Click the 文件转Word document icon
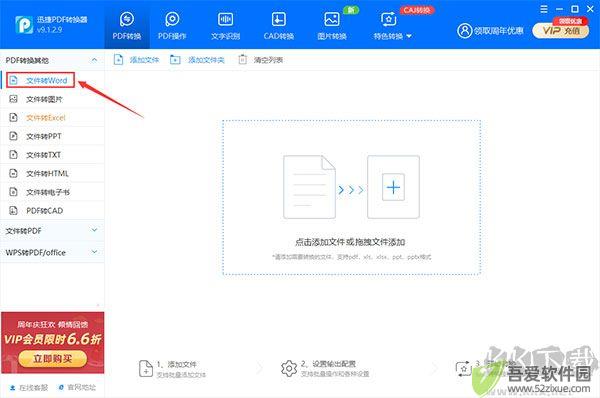The width and height of the screenshot is (600, 398). [13, 80]
